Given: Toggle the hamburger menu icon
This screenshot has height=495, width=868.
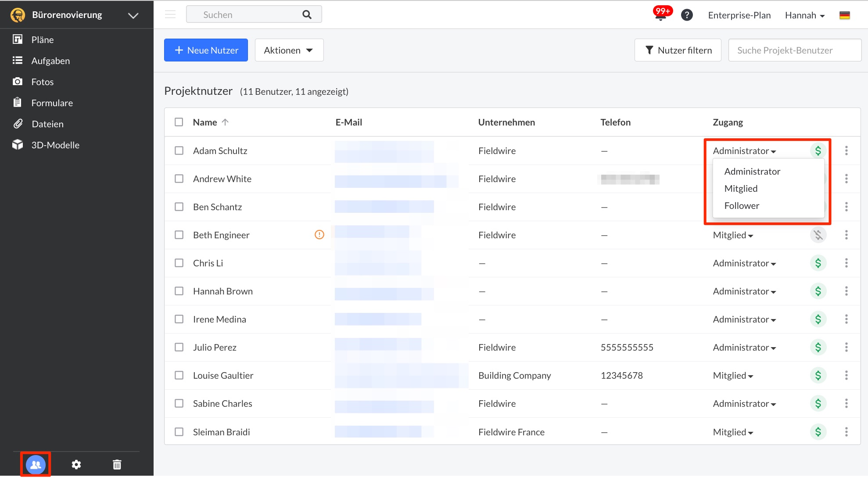Looking at the screenshot, I should coord(170,14).
